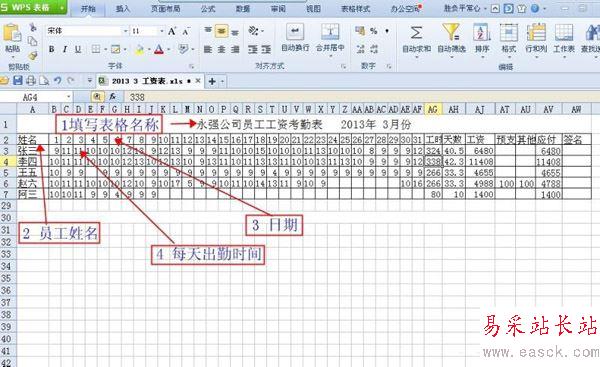
Task: Open the 视图 (View) tab
Action: 313,8
